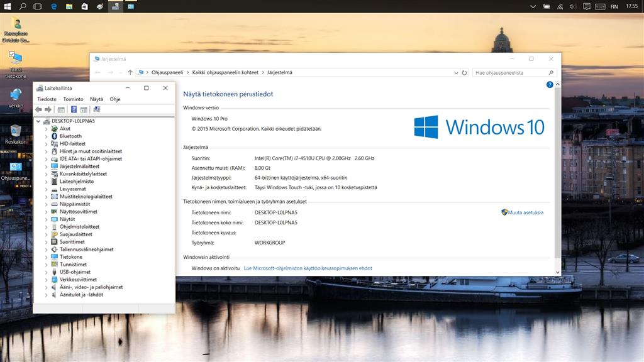Select Näppäimistöt tree item

pyautogui.click(x=75, y=204)
